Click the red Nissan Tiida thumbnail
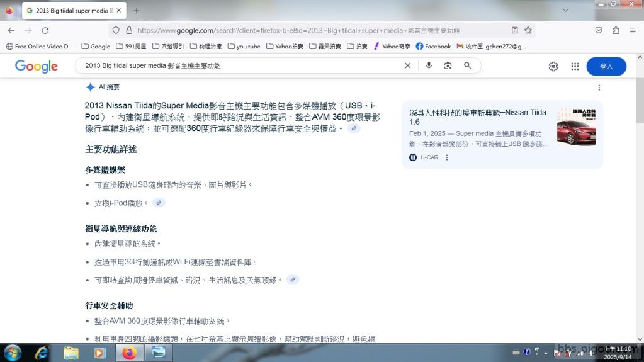The width and height of the screenshot is (644, 362). pos(576,127)
